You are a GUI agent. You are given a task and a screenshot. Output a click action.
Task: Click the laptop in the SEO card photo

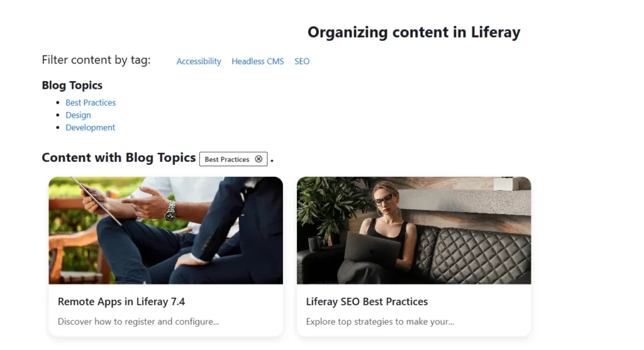(x=371, y=246)
